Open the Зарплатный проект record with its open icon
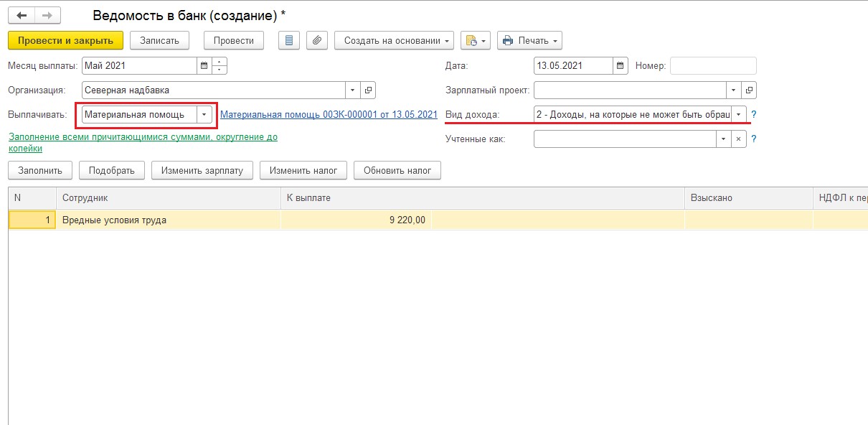The image size is (868, 425). click(750, 90)
